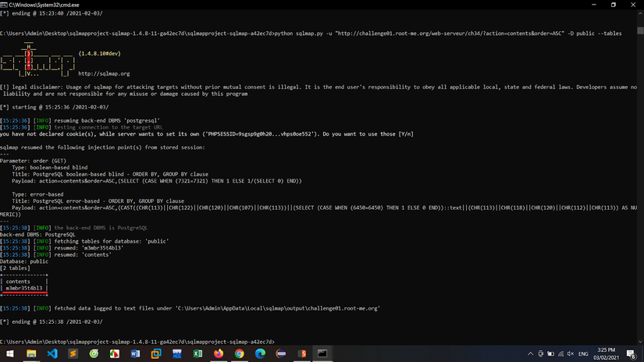The image size is (644, 362).
Task: Click the '[*] starting @ 15:25:36' line
Action: click(x=54, y=107)
